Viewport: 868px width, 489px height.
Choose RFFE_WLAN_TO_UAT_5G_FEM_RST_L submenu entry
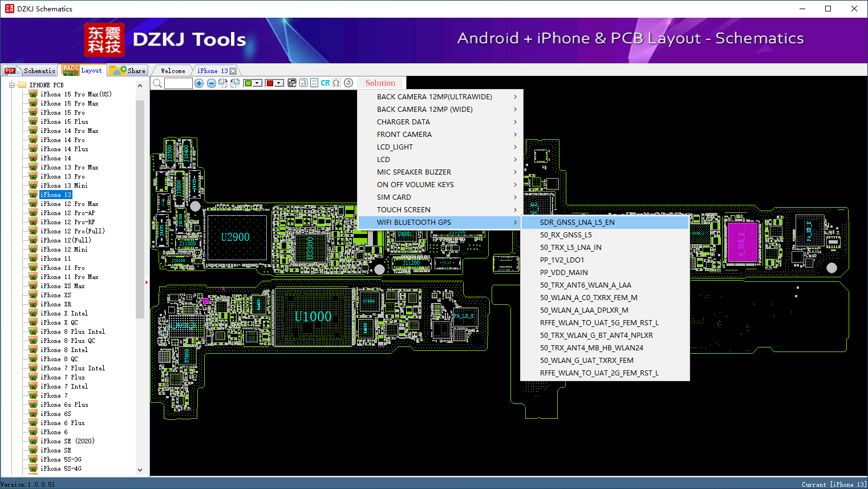tap(605, 323)
